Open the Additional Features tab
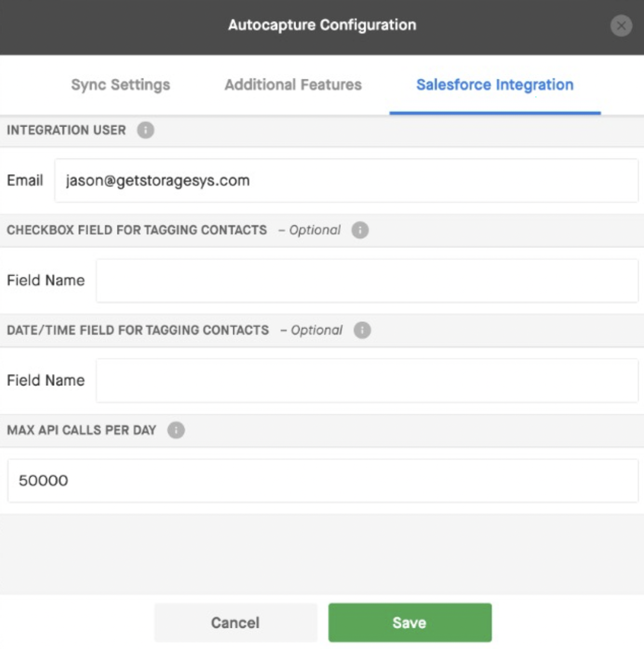Image resolution: width=644 pixels, height=649 pixels. pyautogui.click(x=293, y=85)
